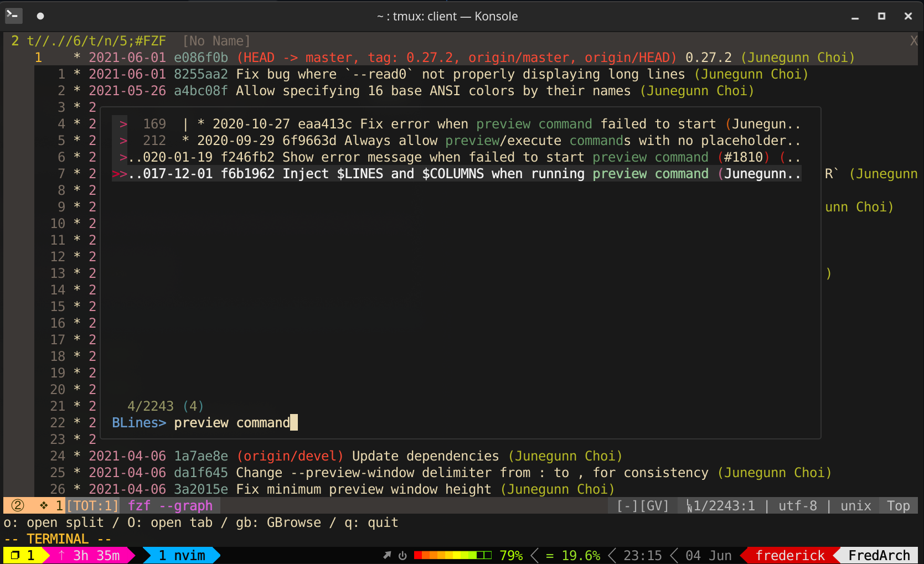The width and height of the screenshot is (924, 564).
Task: Select the [No Name] tab
Action: coord(216,41)
